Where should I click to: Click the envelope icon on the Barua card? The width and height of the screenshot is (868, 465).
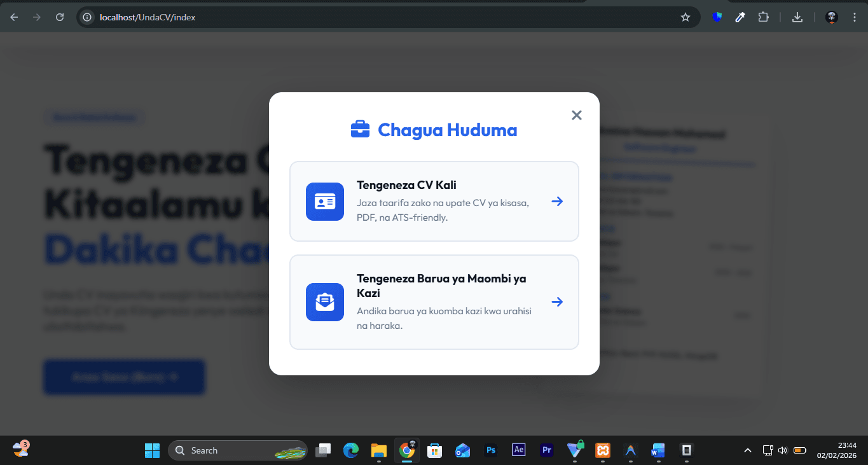[324, 302]
